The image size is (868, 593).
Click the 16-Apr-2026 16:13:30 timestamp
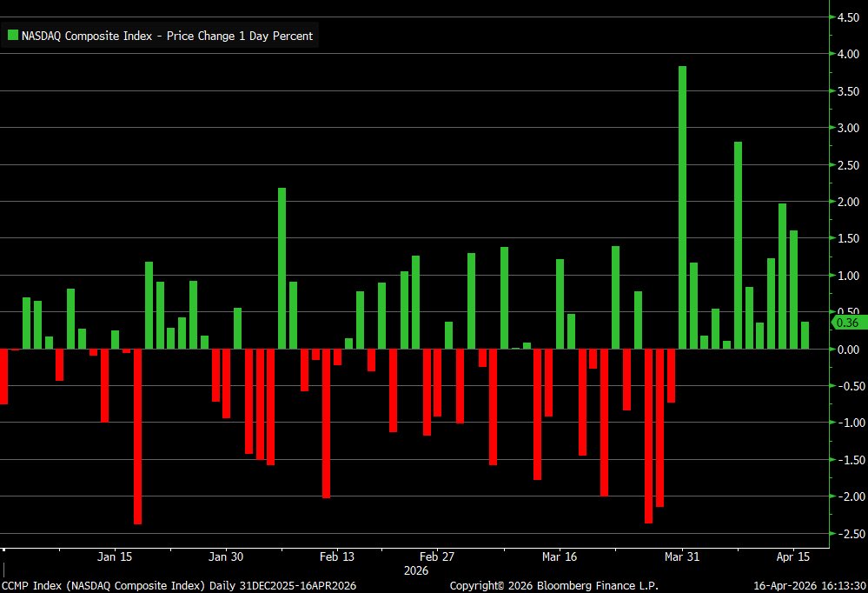pyautogui.click(x=809, y=585)
